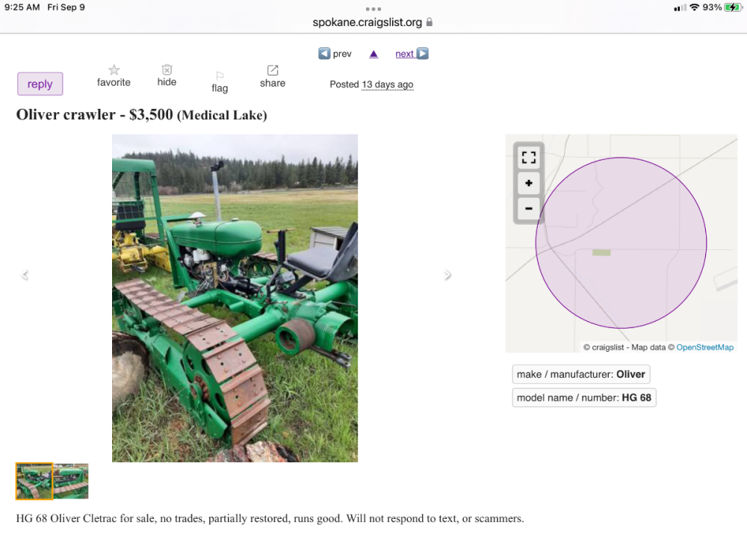Zoom out on the map
Screen dimensions: 747x560
(x=529, y=208)
